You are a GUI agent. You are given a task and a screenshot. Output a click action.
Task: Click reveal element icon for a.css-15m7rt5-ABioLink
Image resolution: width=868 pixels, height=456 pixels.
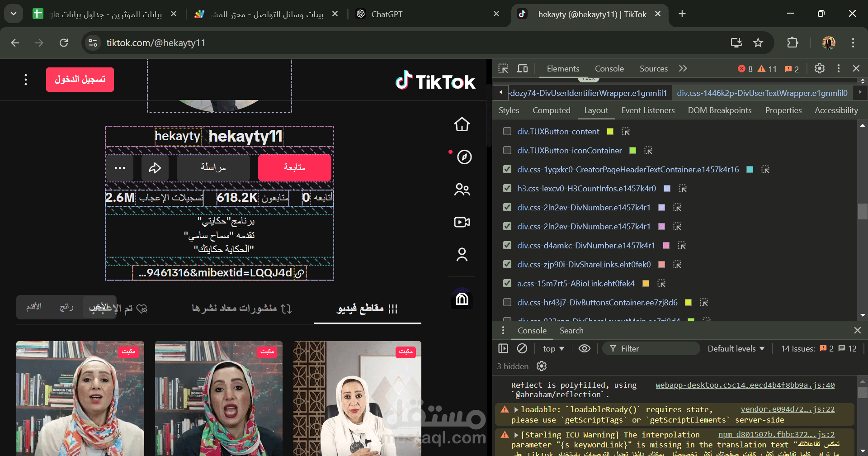coord(661,284)
